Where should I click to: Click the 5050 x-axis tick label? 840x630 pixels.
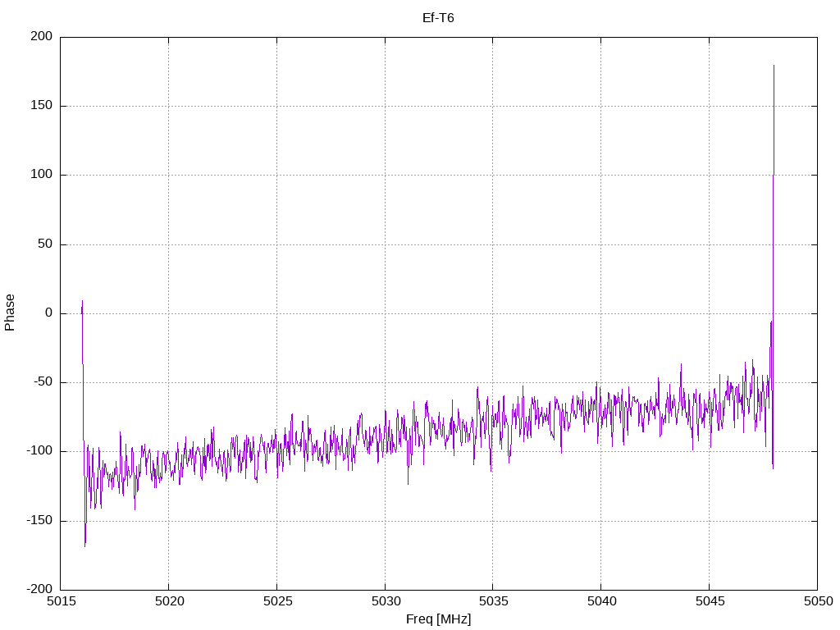point(816,603)
